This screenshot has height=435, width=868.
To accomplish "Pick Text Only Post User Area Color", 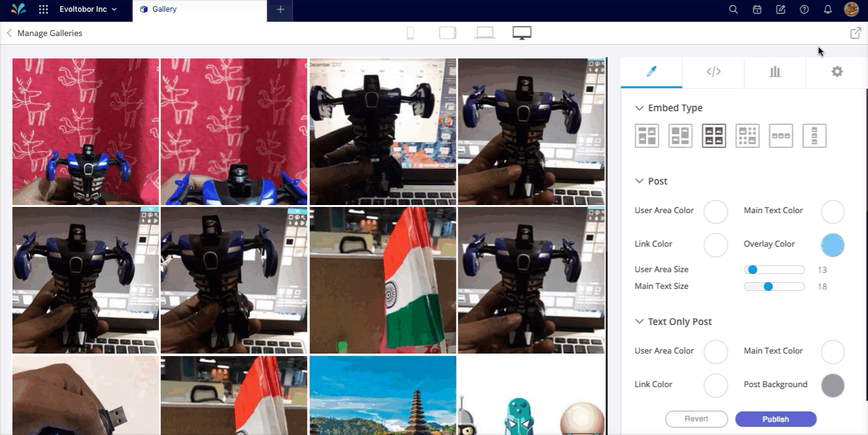I will 716,352.
